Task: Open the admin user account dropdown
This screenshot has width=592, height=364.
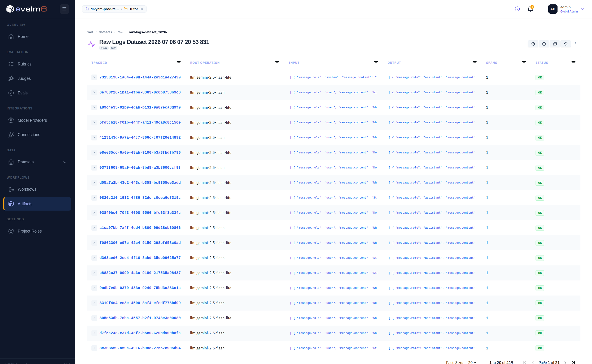Action: [566, 9]
